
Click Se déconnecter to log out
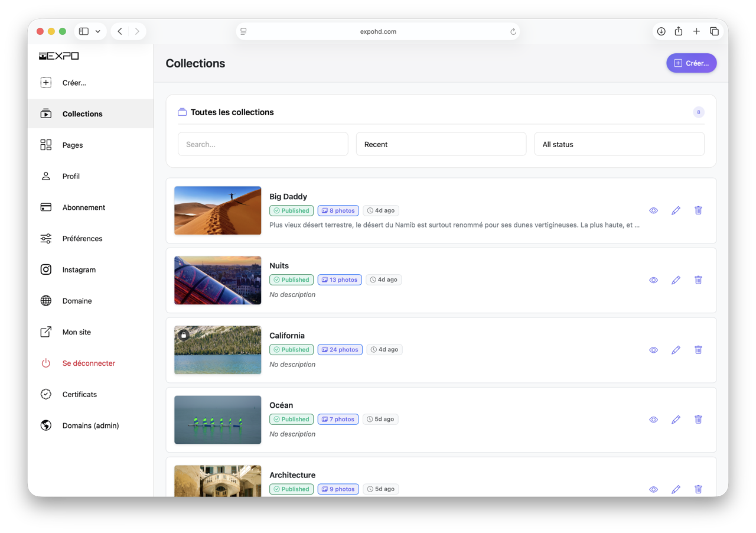click(89, 363)
